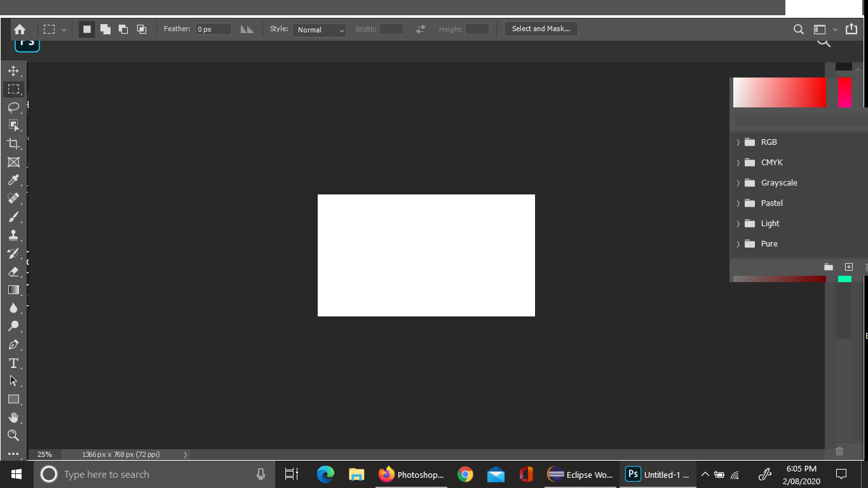Image resolution: width=868 pixels, height=488 pixels.
Task: Enable New Selection mode
Action: [x=87, y=29]
